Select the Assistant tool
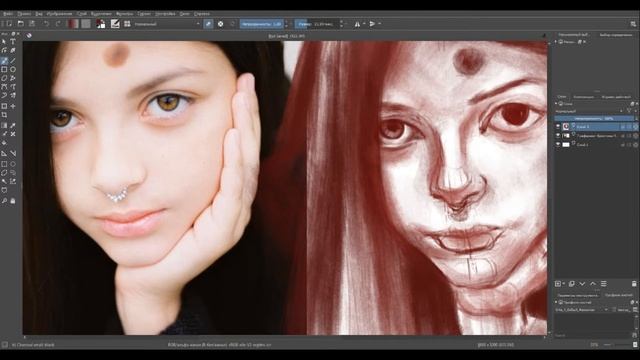The width and height of the screenshot is (640, 360). coord(4,153)
